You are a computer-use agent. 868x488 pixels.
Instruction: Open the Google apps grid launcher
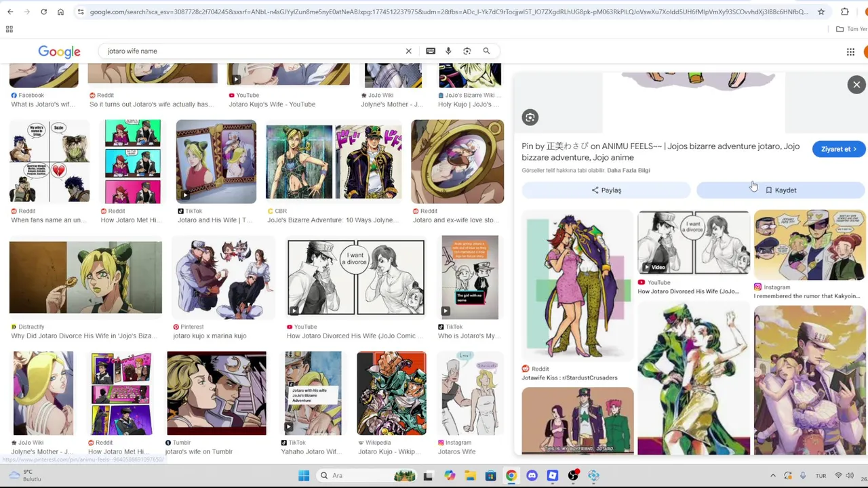(x=850, y=52)
